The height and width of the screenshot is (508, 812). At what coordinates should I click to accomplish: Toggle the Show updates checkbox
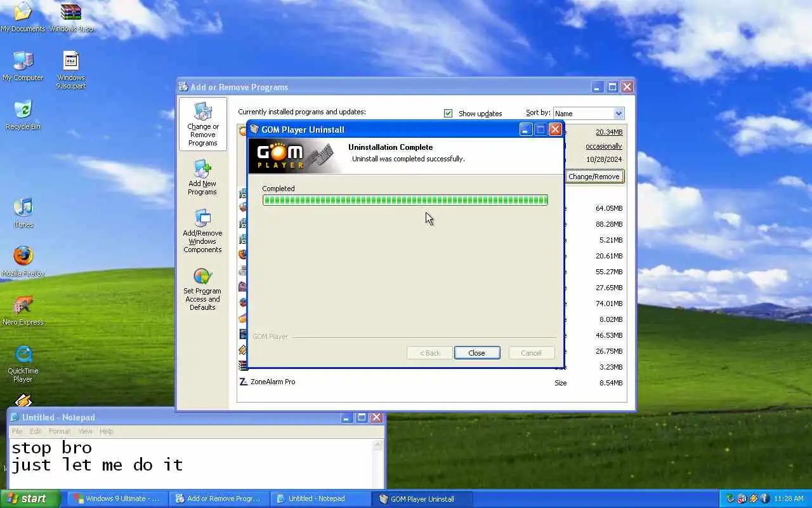(x=449, y=113)
